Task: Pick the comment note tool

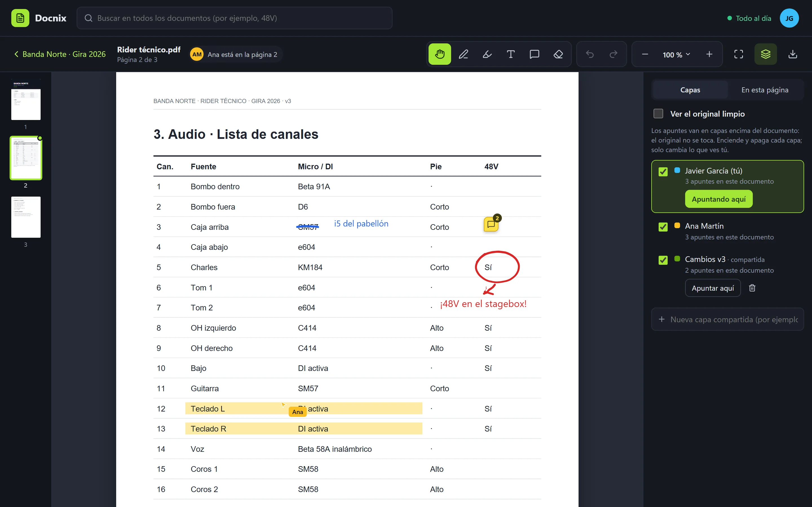Action: 535,54
